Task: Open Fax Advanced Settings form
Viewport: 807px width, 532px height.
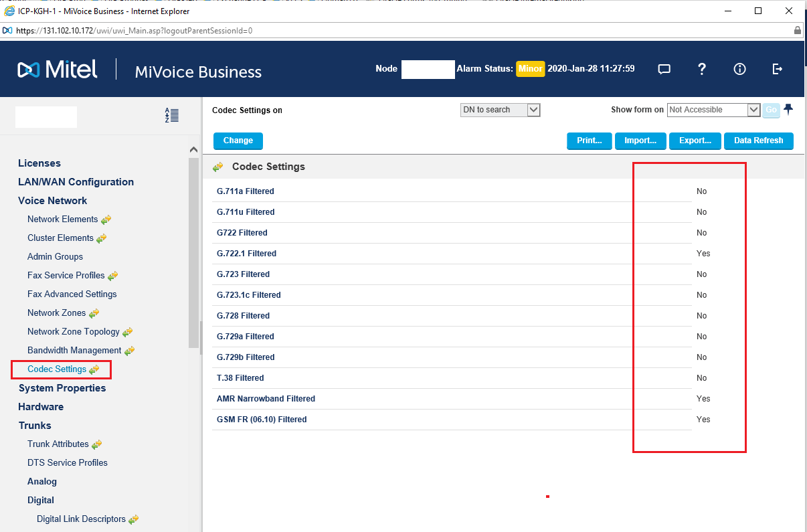Action: pyautogui.click(x=72, y=294)
